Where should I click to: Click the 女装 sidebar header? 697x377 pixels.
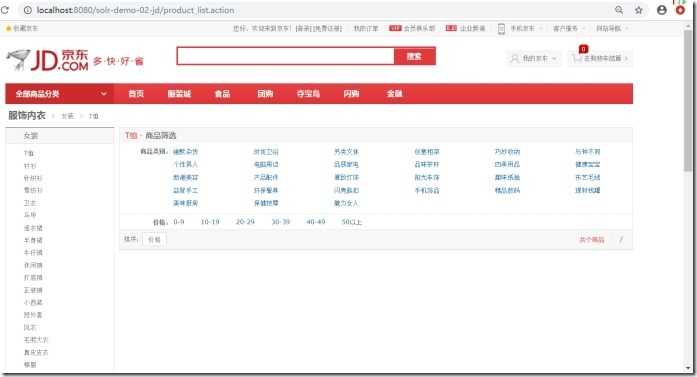(60, 136)
